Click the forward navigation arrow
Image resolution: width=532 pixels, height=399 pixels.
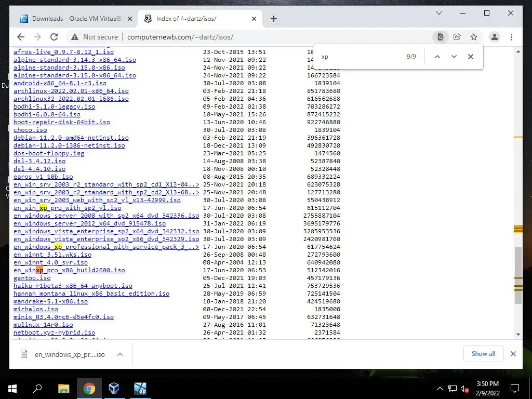click(x=37, y=37)
